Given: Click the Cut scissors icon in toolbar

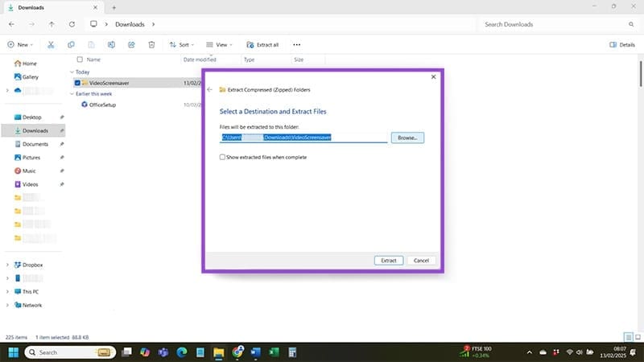Looking at the screenshot, I should click(51, 45).
